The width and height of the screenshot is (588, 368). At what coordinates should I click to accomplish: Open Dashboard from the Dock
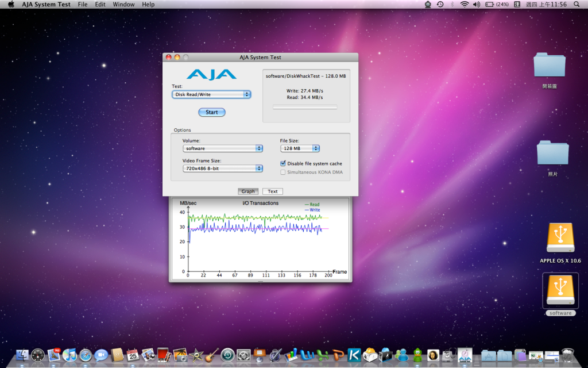pyautogui.click(x=38, y=354)
